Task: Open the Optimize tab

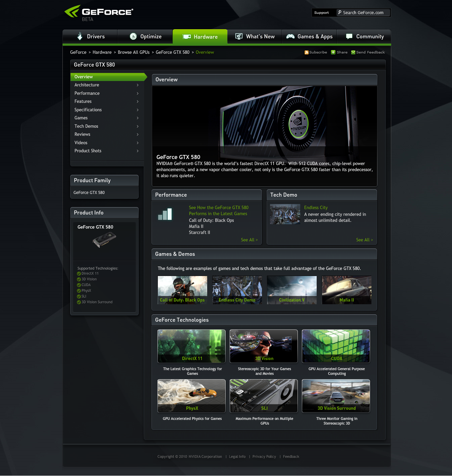Action: [x=145, y=37]
